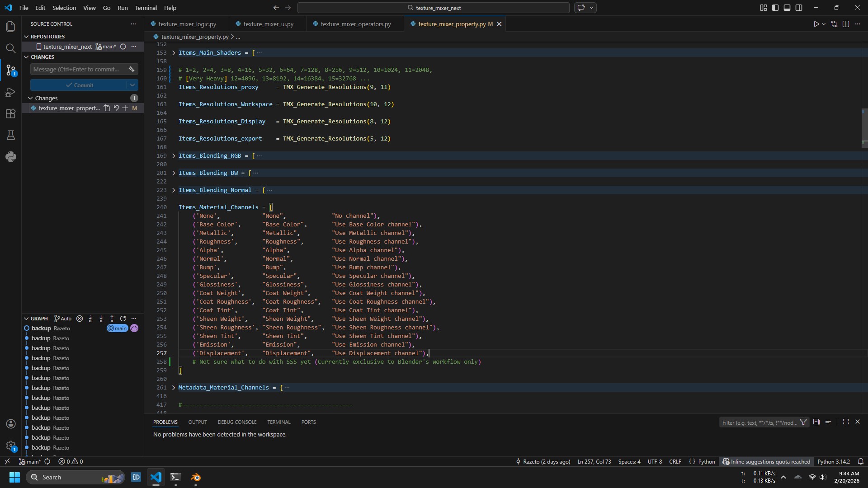The image size is (868, 488).
Task: Switch to texture_mixer_logic.py tab
Action: 187,24
